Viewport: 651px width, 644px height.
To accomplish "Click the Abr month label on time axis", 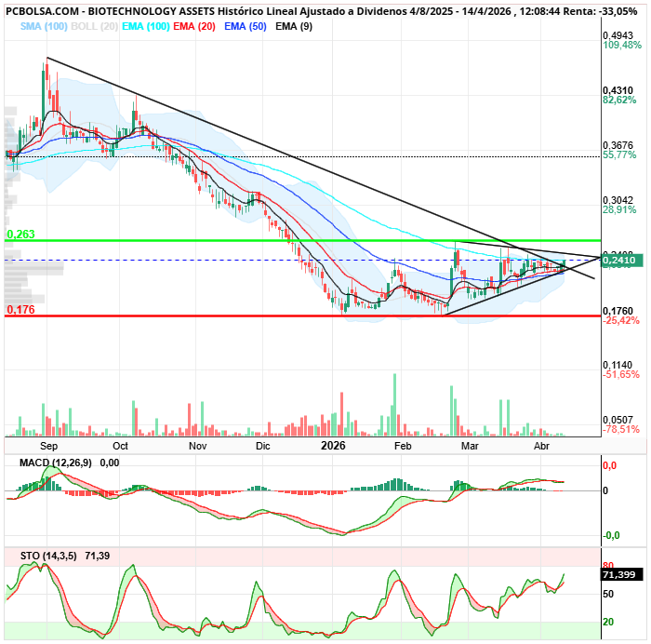I will pos(542,446).
